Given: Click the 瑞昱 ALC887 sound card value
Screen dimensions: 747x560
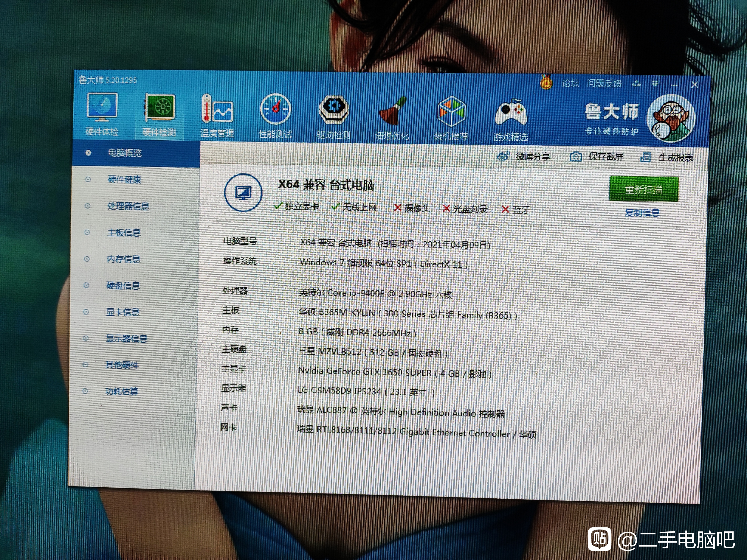Looking at the screenshot, I should (401, 412).
